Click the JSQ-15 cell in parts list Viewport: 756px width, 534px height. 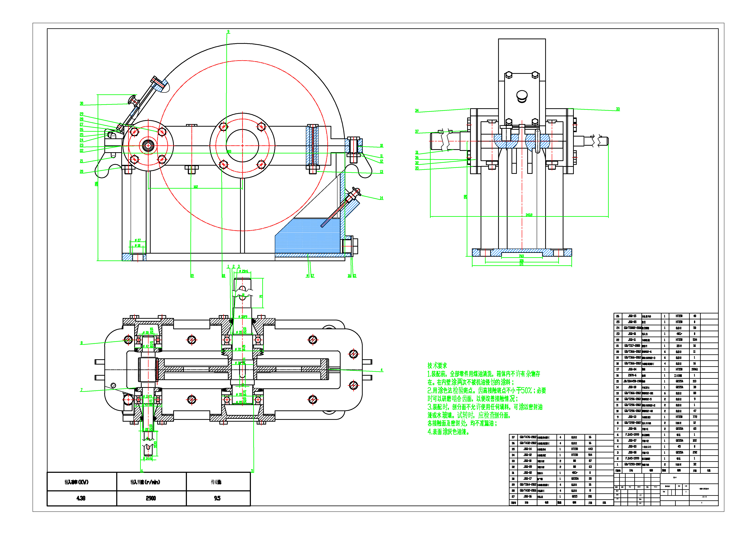pos(632,316)
